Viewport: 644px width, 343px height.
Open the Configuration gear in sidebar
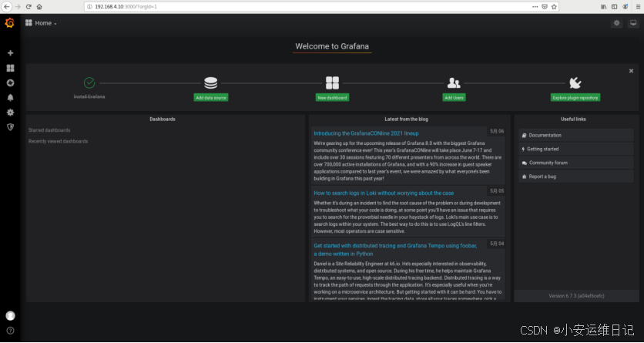point(10,112)
